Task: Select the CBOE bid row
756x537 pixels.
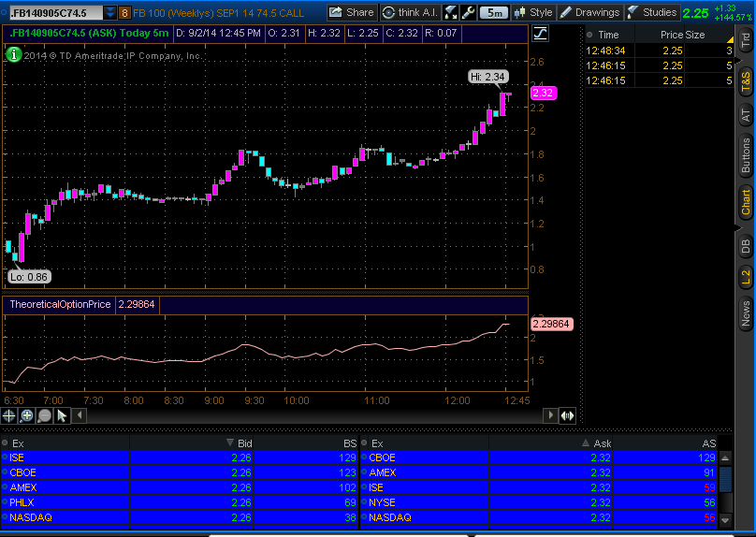Action: tap(180, 472)
